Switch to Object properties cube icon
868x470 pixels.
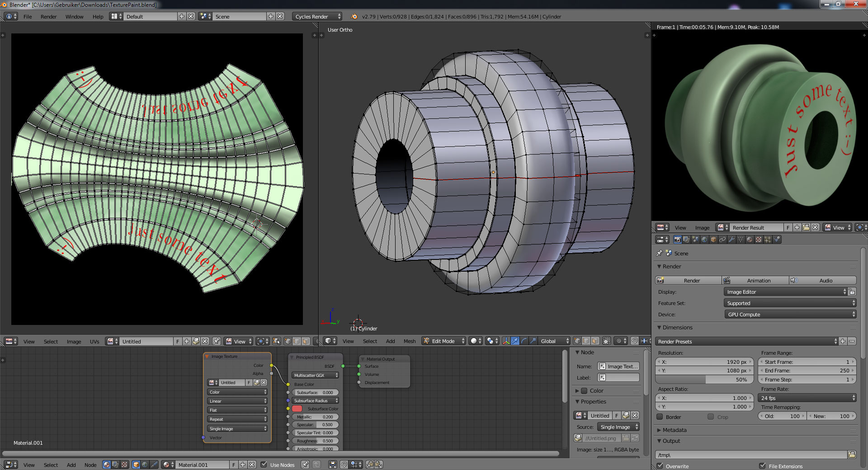pyautogui.click(x=713, y=240)
